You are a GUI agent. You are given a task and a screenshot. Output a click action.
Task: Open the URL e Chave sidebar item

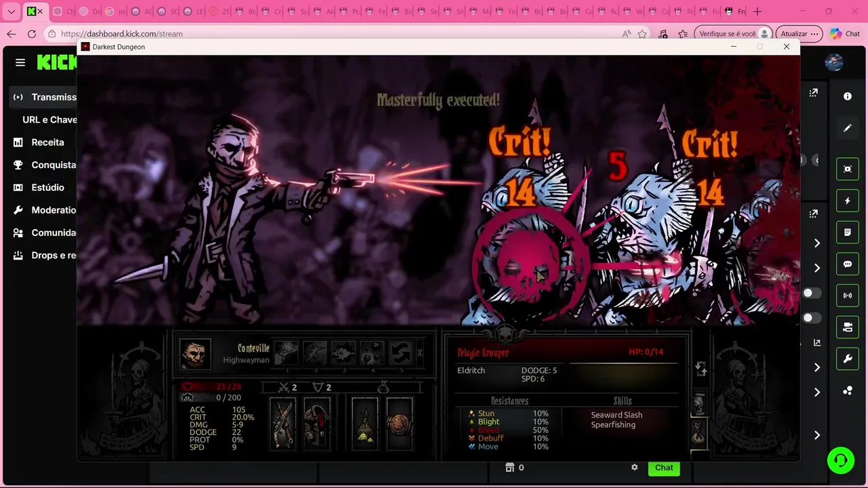click(x=50, y=119)
